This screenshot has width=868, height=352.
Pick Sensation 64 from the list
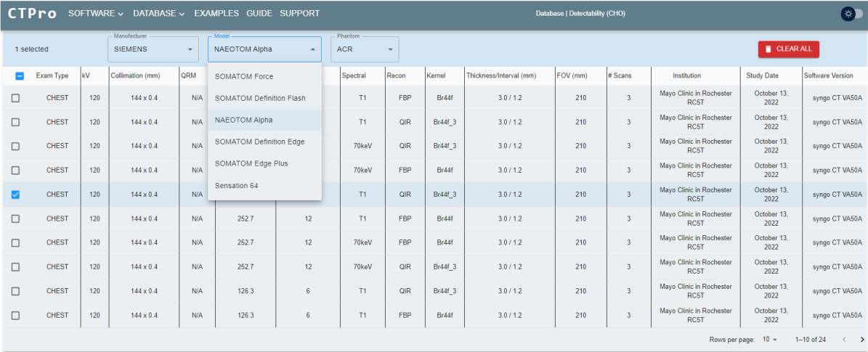[x=236, y=186]
